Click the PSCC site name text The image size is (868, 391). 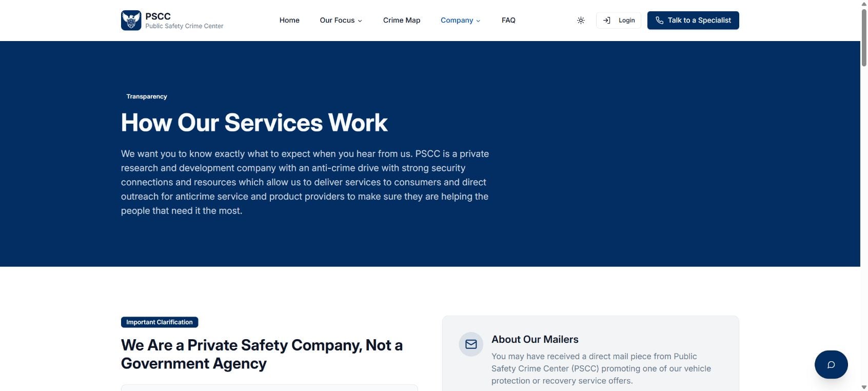coord(158,16)
